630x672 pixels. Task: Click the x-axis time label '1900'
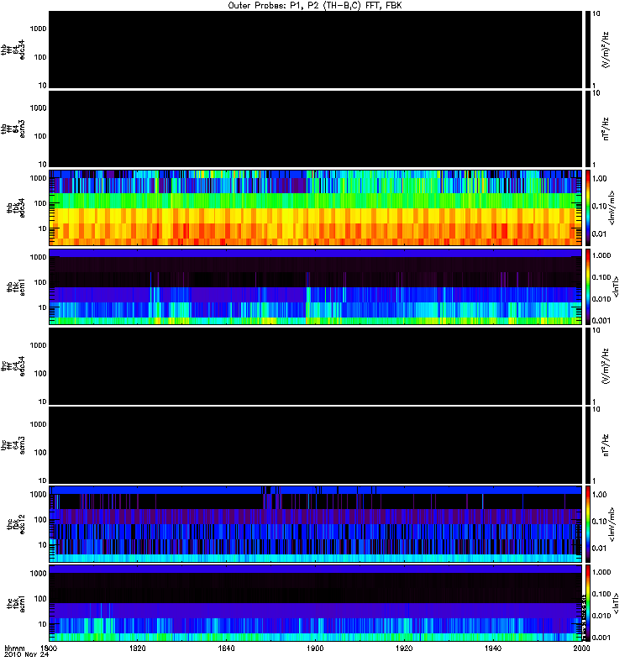[x=315, y=648]
